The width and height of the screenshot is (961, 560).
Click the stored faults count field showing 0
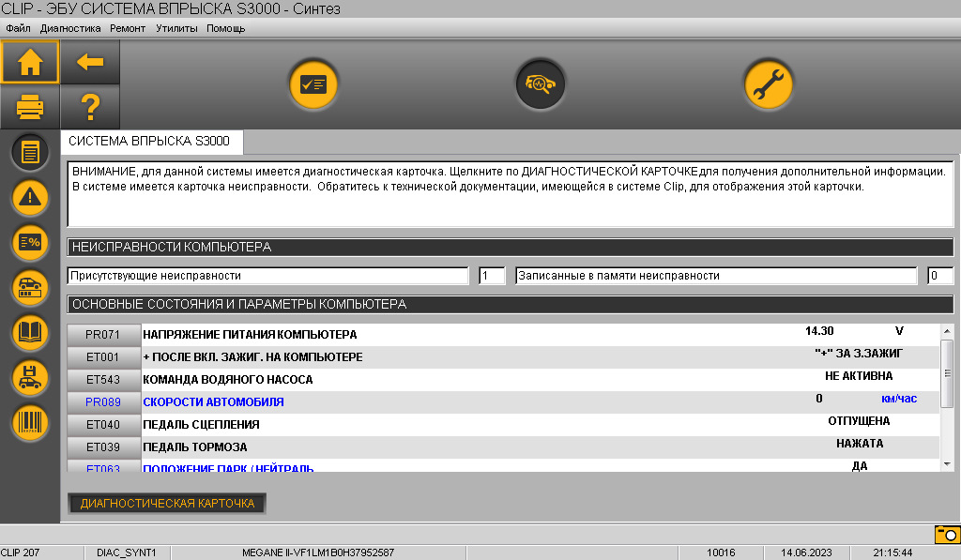pos(940,276)
